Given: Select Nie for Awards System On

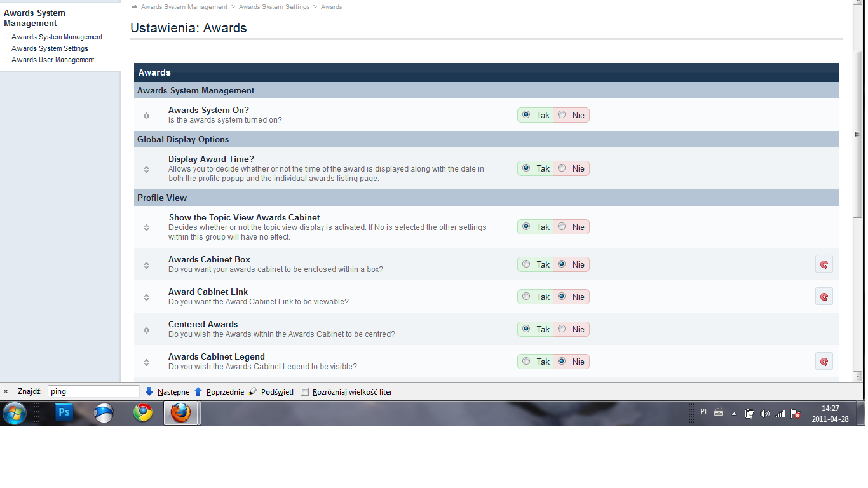Looking at the screenshot, I should click(562, 115).
